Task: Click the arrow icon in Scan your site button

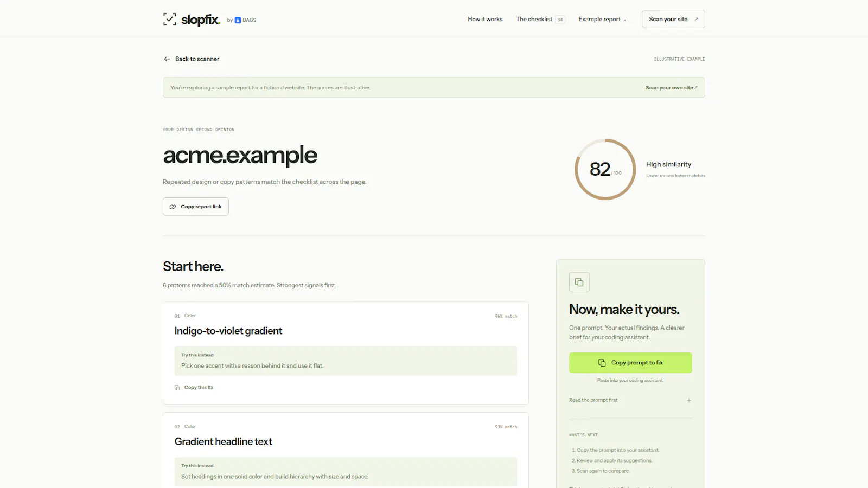Action: [x=696, y=19]
